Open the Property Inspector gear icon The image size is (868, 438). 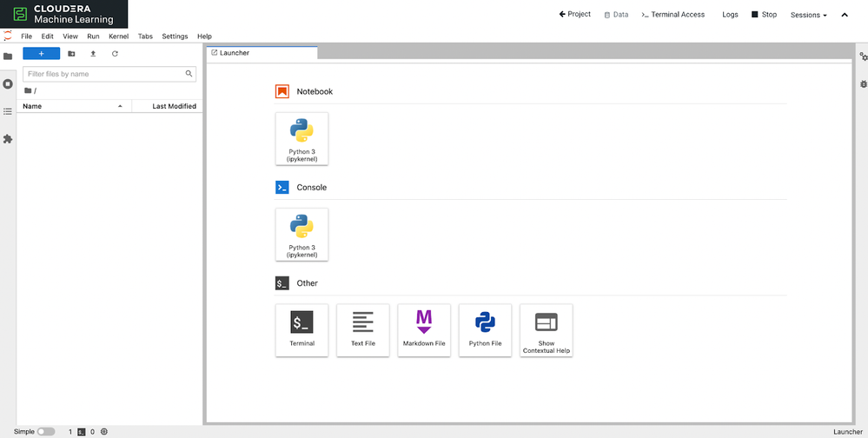click(x=863, y=56)
